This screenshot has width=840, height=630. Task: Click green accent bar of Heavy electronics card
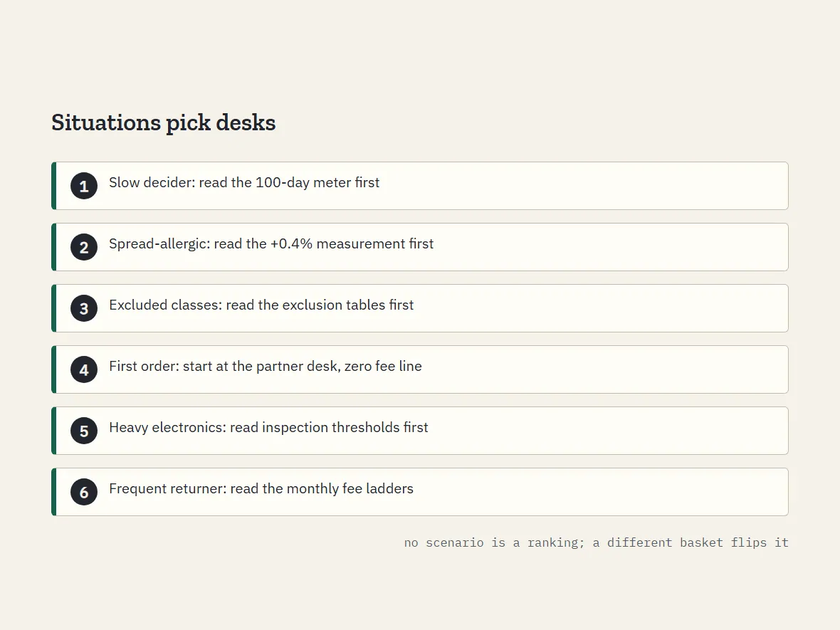pyautogui.click(x=53, y=431)
